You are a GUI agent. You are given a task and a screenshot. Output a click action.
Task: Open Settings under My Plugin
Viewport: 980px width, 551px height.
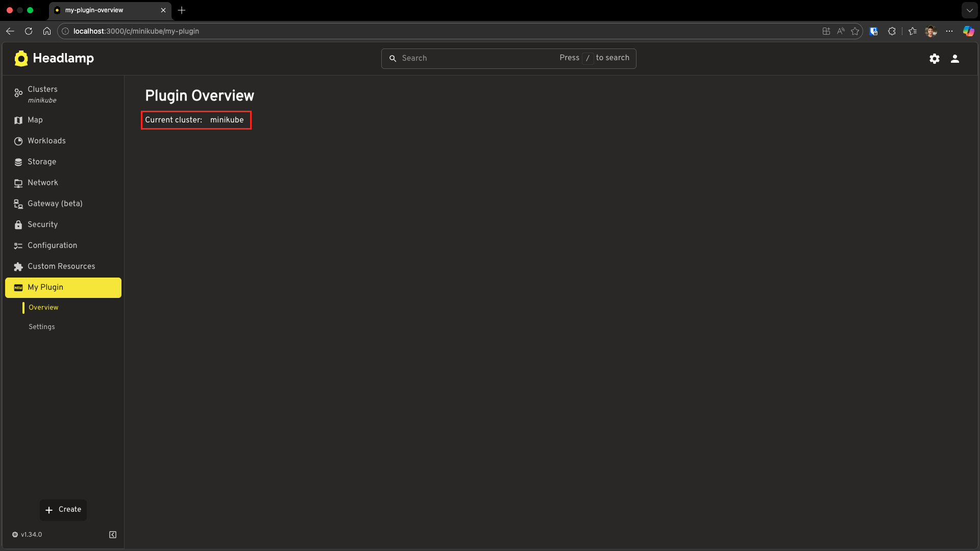41,327
